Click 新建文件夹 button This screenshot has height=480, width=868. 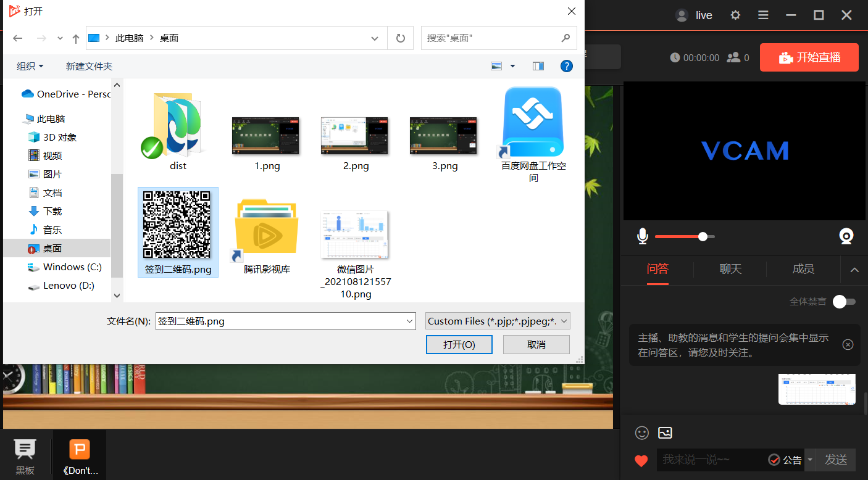click(89, 66)
